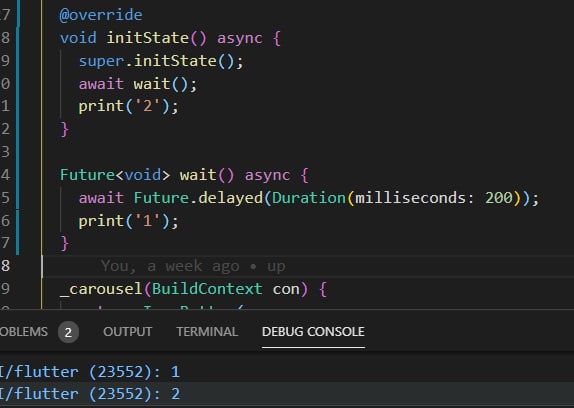Select the DEBUG CONSOLE tab

(x=313, y=332)
